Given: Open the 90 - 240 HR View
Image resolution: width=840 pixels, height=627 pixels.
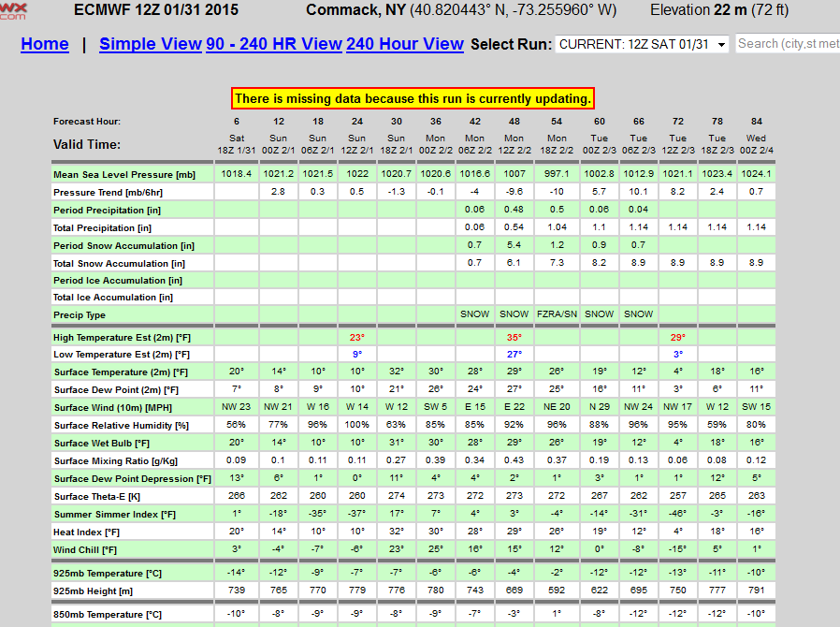Looking at the screenshot, I should (274, 44).
